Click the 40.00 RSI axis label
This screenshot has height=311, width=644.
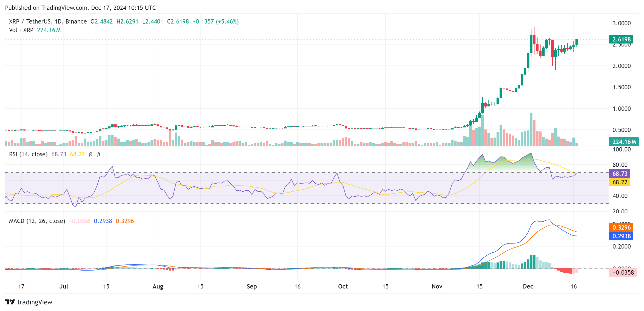pos(620,196)
